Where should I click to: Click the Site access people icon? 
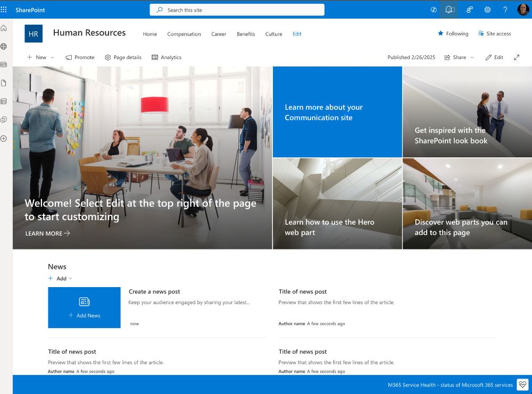tap(481, 33)
